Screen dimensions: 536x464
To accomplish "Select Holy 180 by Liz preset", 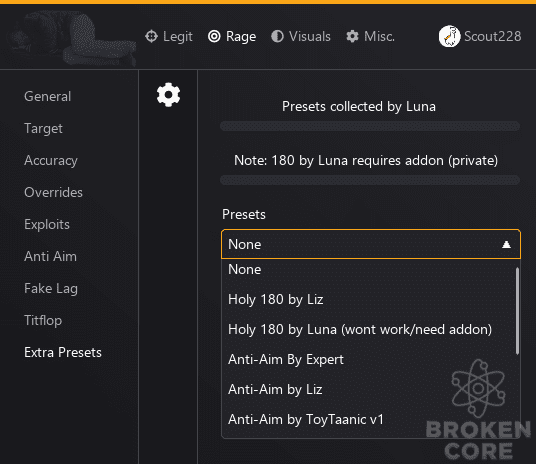I will point(368,300).
